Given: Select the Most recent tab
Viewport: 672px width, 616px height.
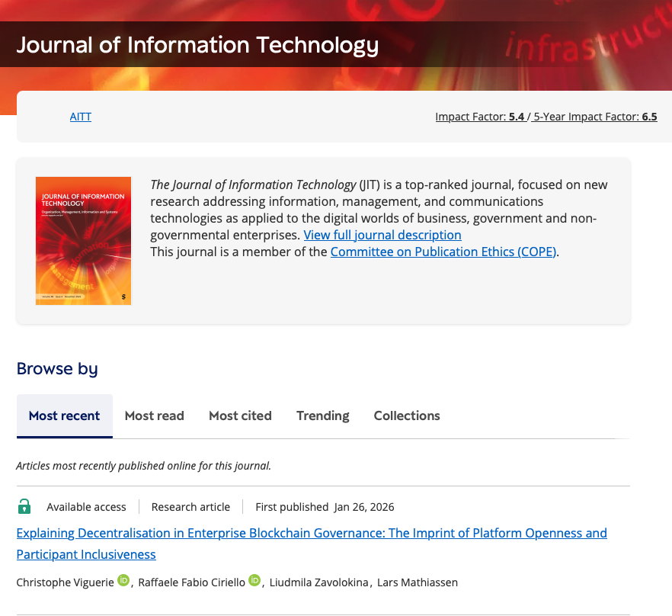Looking at the screenshot, I should click(64, 416).
